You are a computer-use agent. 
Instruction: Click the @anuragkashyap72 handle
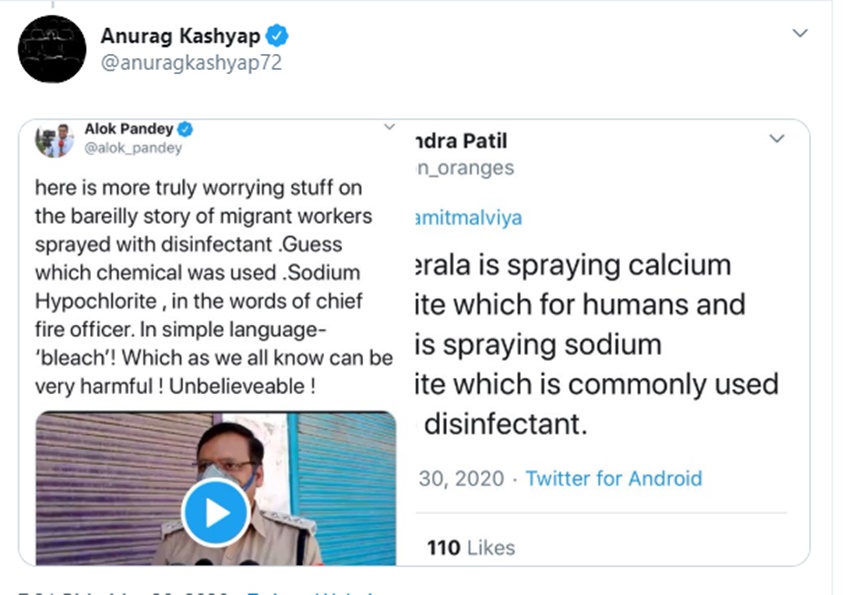pos(191,62)
